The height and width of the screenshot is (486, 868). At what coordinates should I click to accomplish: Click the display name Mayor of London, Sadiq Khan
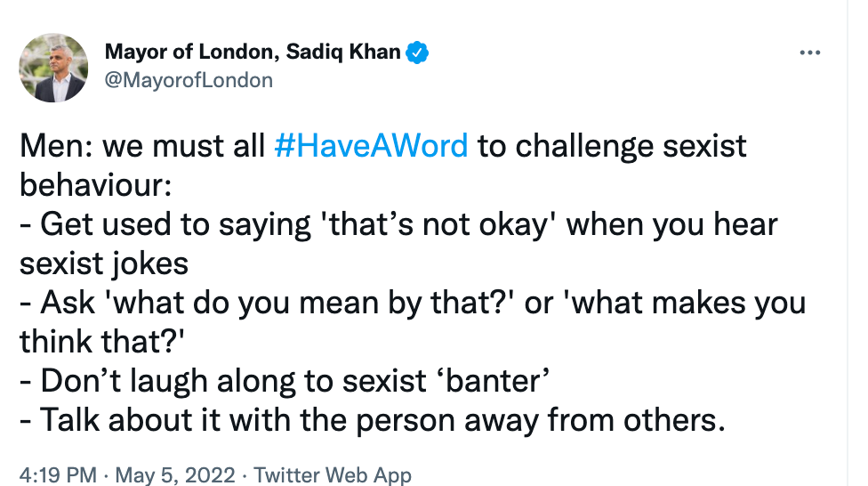coord(253,53)
